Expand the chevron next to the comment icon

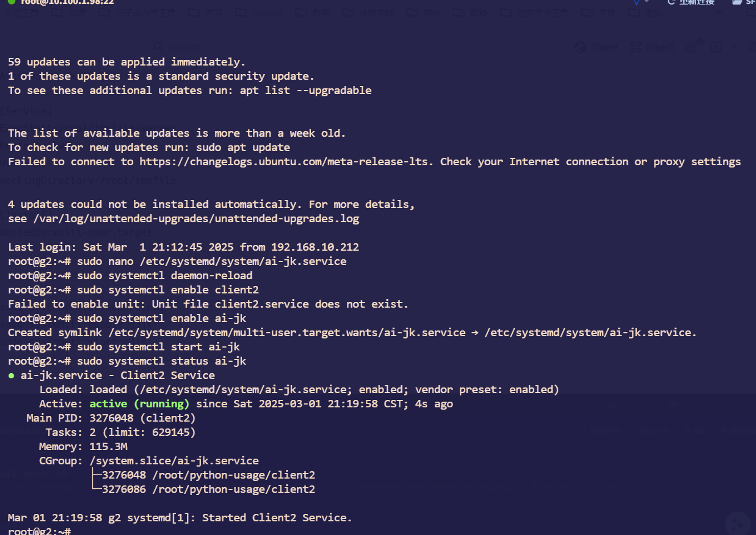pos(733,47)
